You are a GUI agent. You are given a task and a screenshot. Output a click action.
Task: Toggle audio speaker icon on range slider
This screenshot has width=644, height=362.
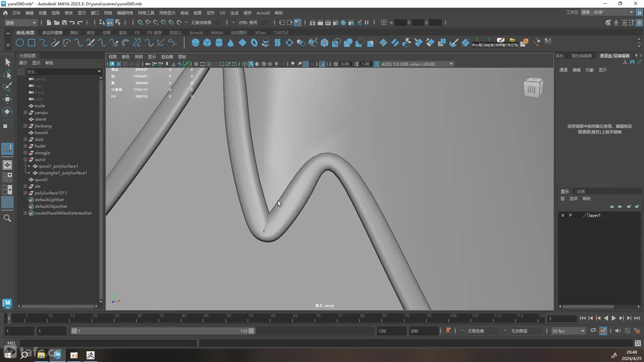click(618, 331)
